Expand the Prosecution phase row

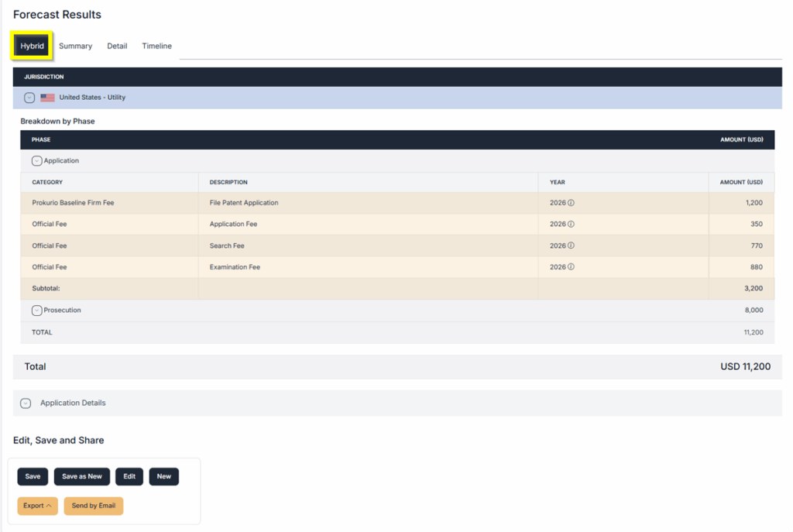(x=36, y=311)
